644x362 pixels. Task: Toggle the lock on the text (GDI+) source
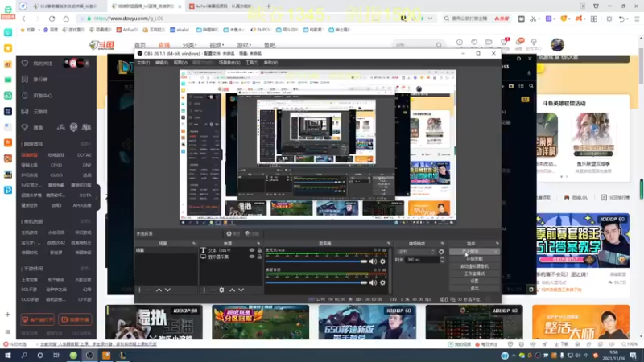click(x=259, y=250)
